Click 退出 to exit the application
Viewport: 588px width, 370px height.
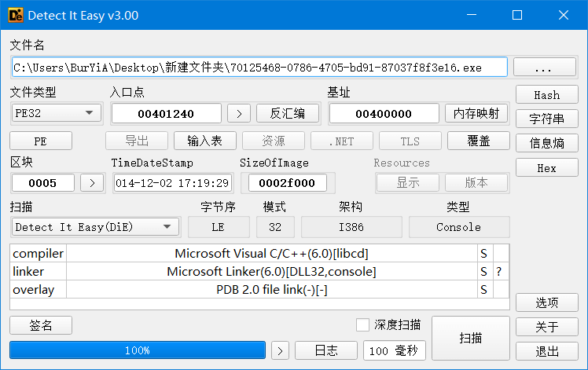point(547,351)
